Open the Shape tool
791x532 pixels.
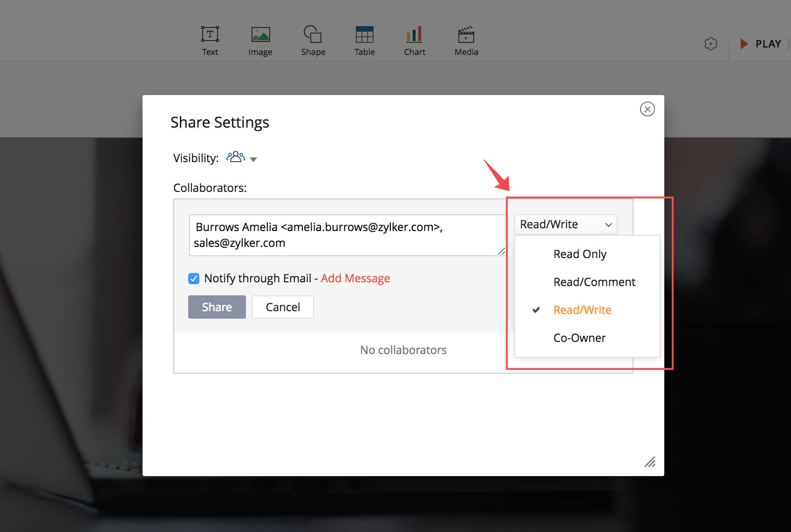coord(313,41)
